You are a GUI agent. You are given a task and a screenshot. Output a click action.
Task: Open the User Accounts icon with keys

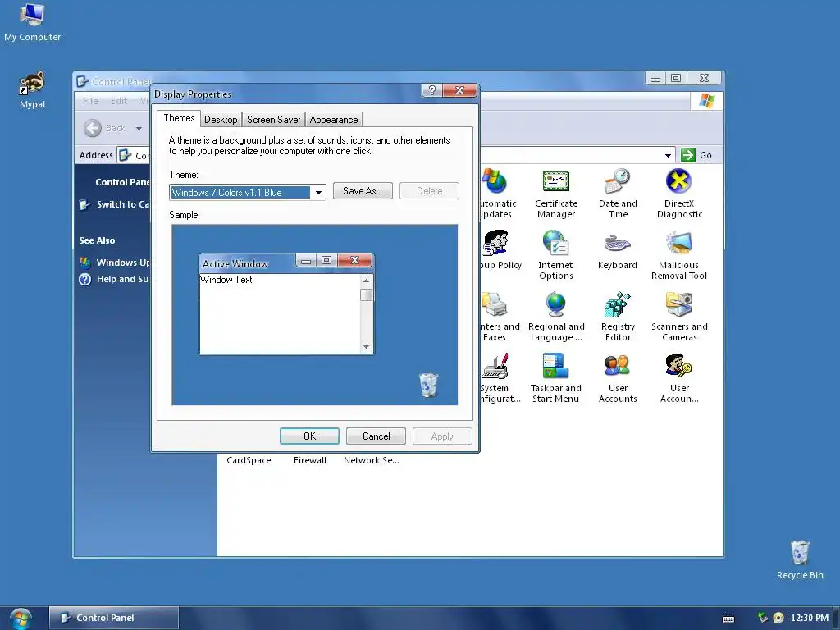click(679, 378)
